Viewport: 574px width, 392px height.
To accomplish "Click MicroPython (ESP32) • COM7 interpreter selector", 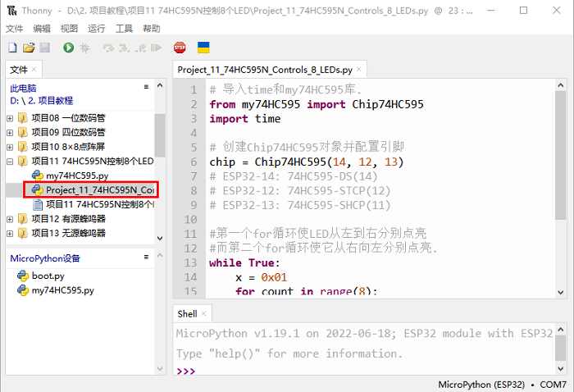I will (502, 384).
